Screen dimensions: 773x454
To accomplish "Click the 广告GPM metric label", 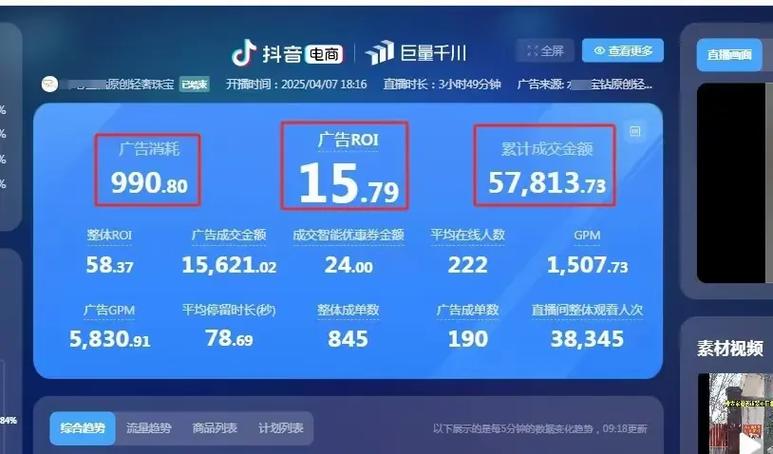I will (109, 310).
